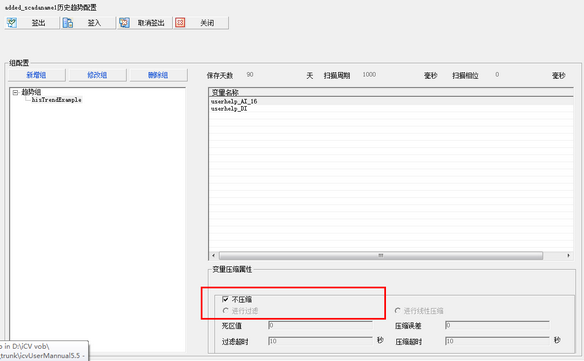
Task: Click the 死区值 input field
Action: pyautogui.click(x=320, y=325)
